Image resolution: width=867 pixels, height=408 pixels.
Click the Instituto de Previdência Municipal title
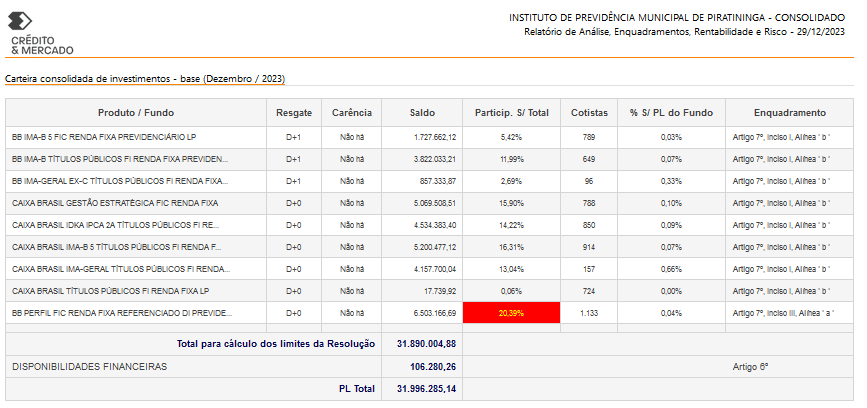pos(677,18)
